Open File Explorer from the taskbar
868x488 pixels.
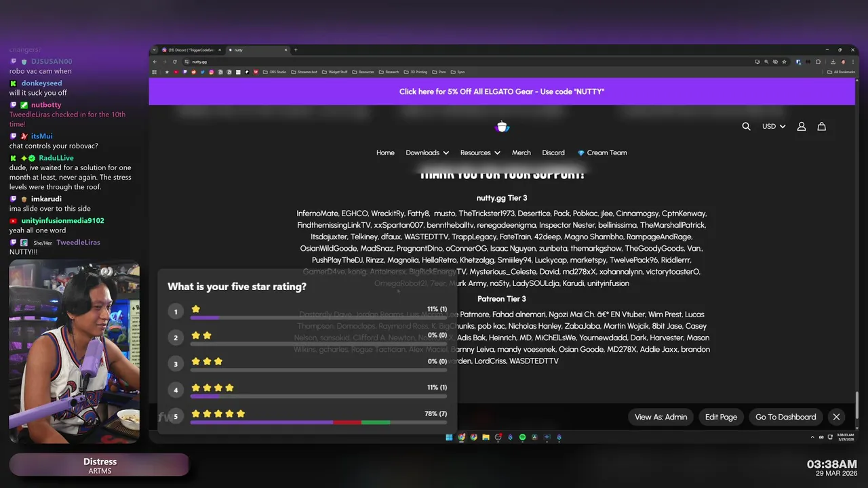click(486, 437)
